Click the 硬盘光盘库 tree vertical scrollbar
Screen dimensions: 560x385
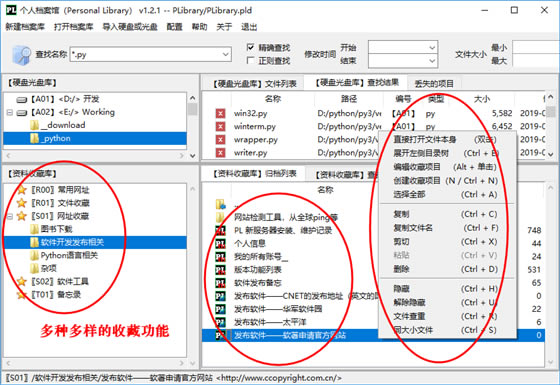point(192,127)
